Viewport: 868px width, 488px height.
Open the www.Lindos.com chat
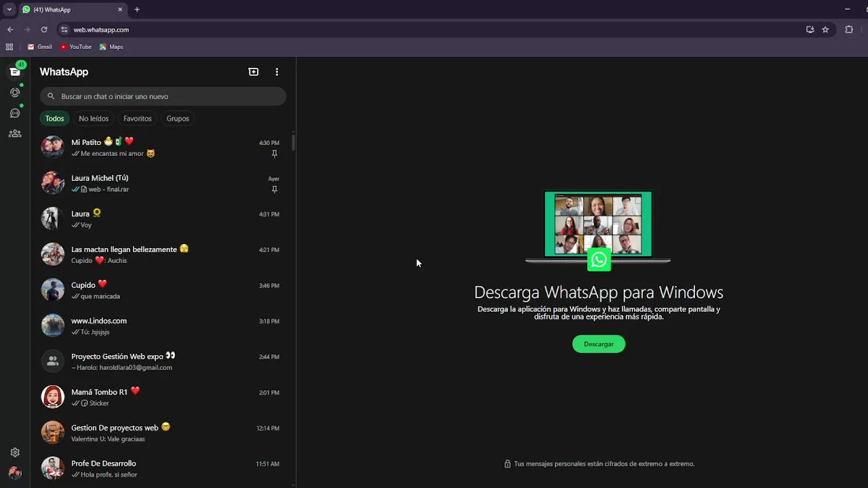(x=163, y=326)
